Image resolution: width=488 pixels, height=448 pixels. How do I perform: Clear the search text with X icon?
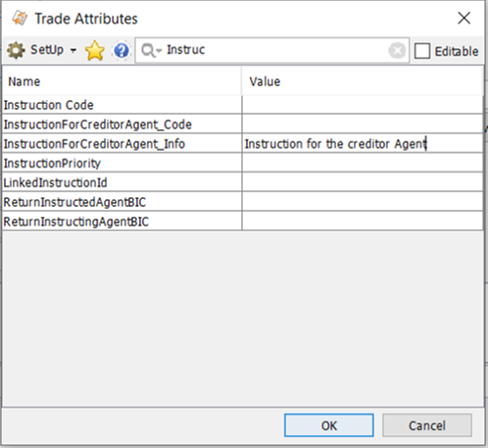coord(397,51)
